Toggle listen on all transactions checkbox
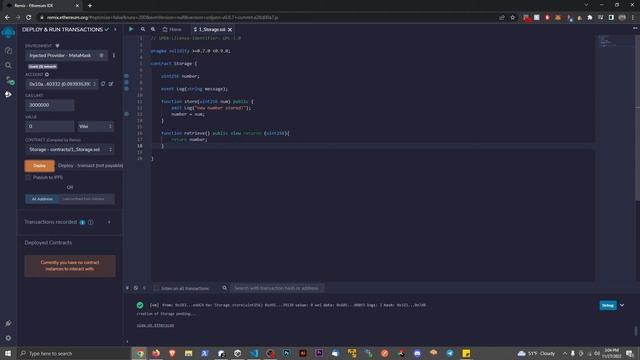The height and width of the screenshot is (360, 640). 156,288
